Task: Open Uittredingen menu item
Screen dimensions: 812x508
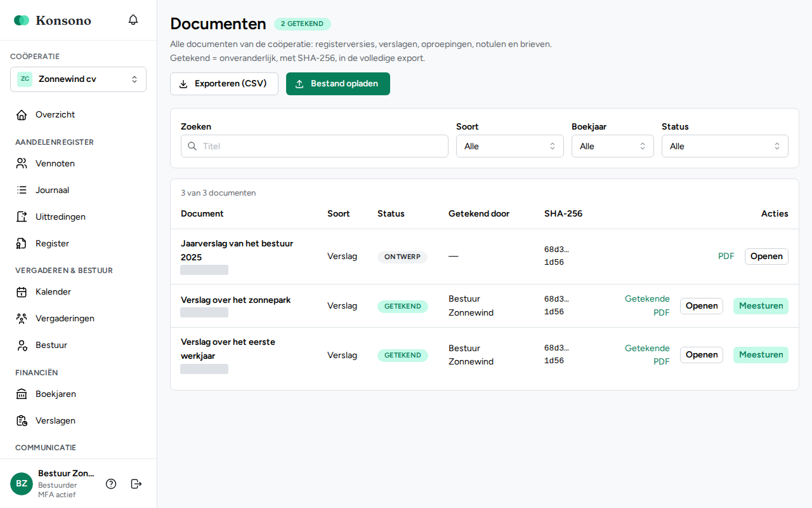Action: coord(78,217)
